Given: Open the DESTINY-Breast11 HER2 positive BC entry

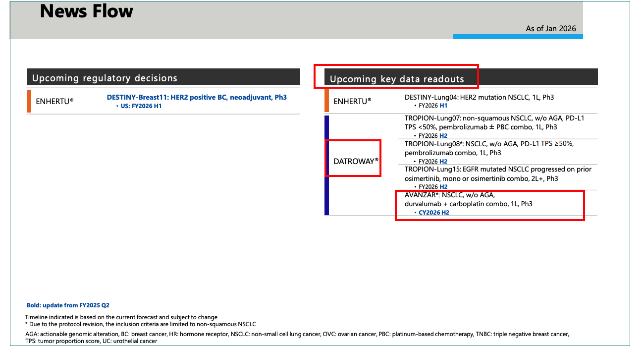Looking at the screenshot, I should (x=197, y=97).
